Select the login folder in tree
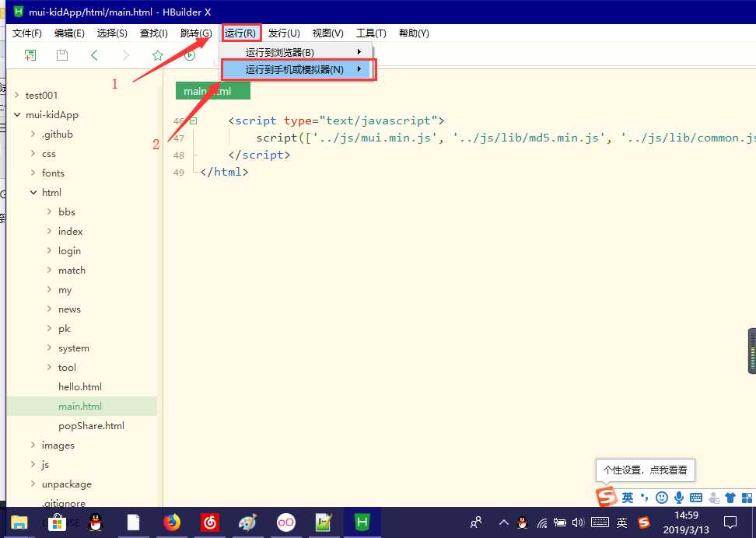Image resolution: width=756 pixels, height=538 pixels. tap(69, 250)
